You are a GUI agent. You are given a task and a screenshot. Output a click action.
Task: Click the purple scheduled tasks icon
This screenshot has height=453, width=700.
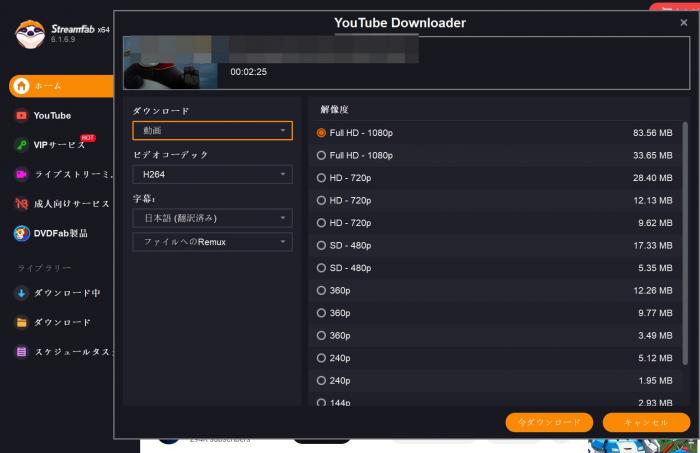click(21, 352)
